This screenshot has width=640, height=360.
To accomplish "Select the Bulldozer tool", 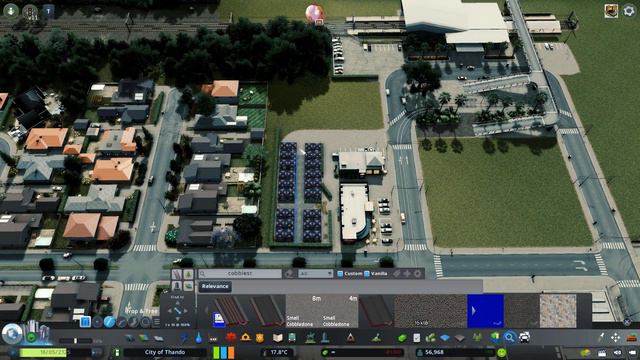I will click(x=631, y=337).
